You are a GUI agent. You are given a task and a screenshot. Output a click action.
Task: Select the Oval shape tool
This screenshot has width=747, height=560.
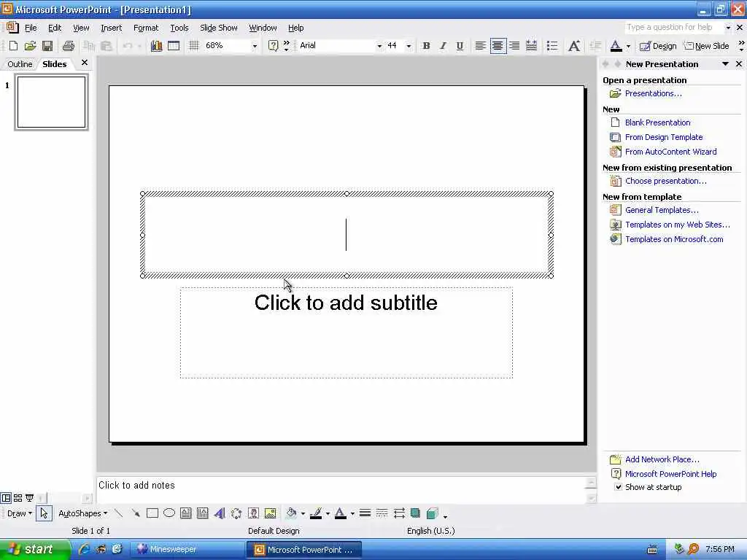pos(169,513)
